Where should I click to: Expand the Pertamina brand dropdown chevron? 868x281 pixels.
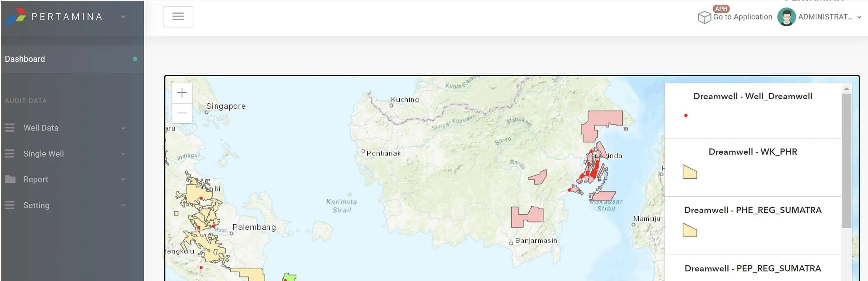(123, 17)
